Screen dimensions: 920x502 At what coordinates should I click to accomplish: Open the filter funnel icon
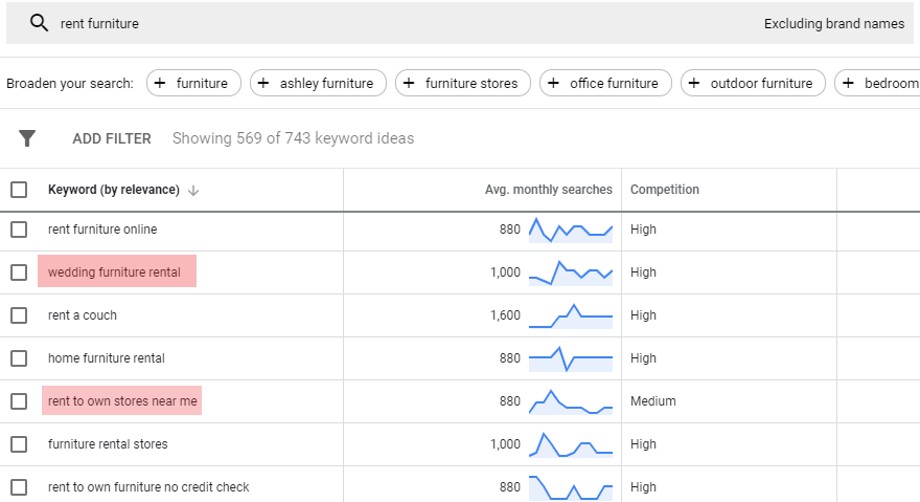[27, 139]
